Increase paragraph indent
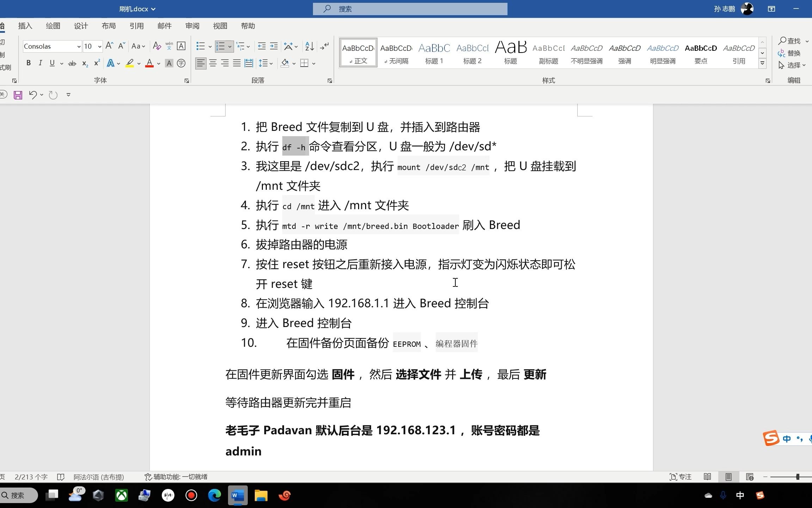 click(274, 46)
